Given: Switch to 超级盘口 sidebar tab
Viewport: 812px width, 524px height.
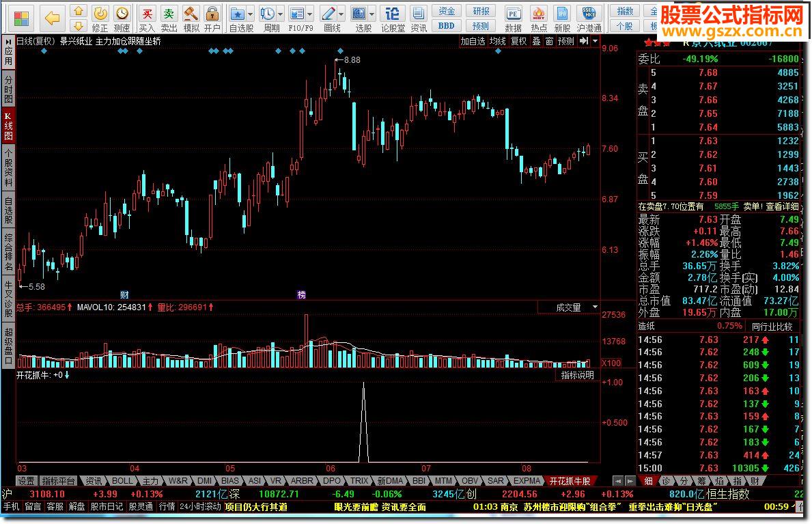Looking at the screenshot, I should pyautogui.click(x=8, y=347).
